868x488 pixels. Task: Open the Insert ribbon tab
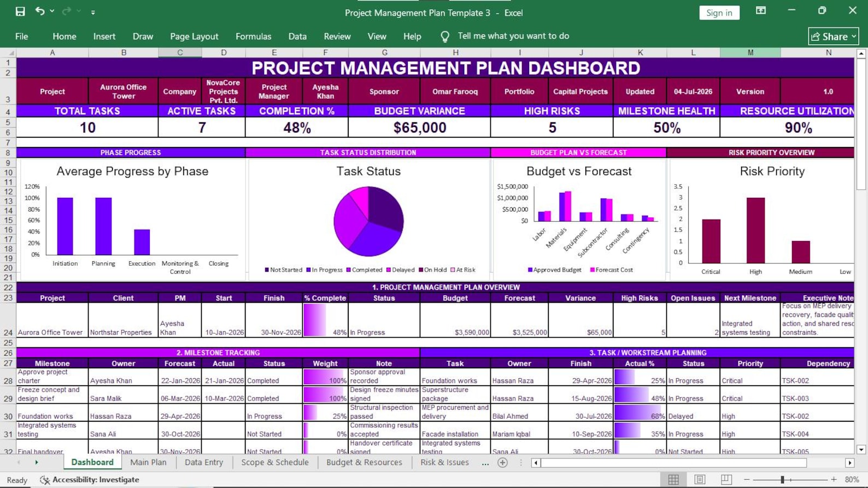104,36
